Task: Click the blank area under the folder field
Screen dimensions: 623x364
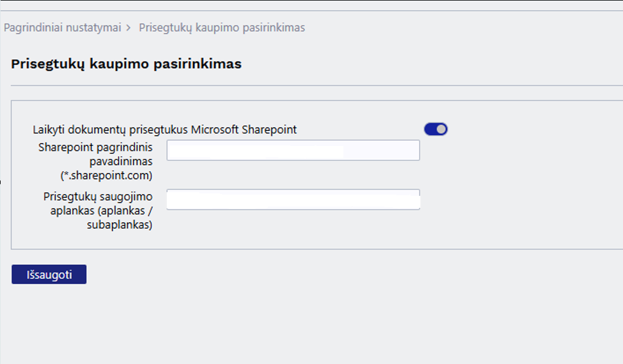Action: click(x=293, y=231)
